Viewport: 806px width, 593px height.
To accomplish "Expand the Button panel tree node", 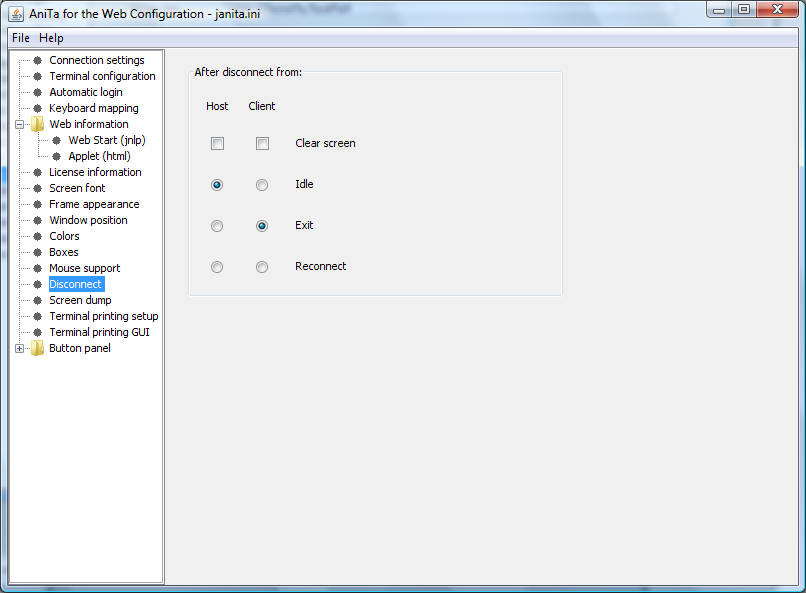I will coord(19,348).
